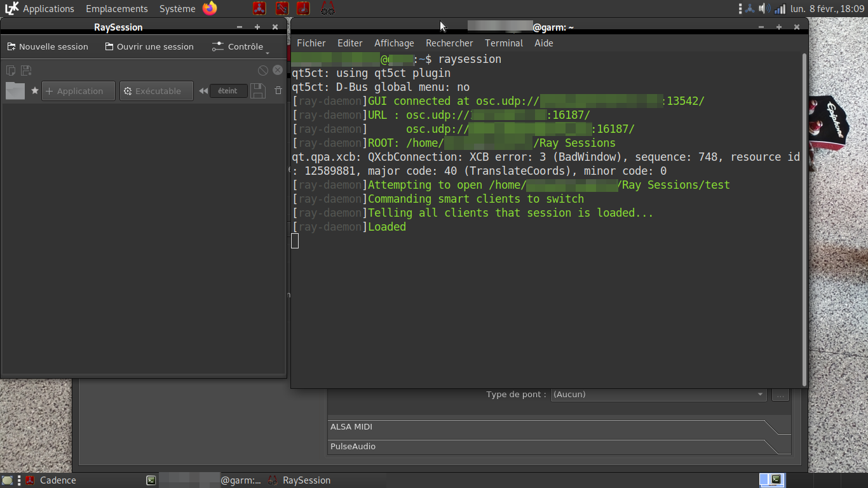Open the Affichage menu in terminal
This screenshot has width=868, height=488.
[x=394, y=43]
